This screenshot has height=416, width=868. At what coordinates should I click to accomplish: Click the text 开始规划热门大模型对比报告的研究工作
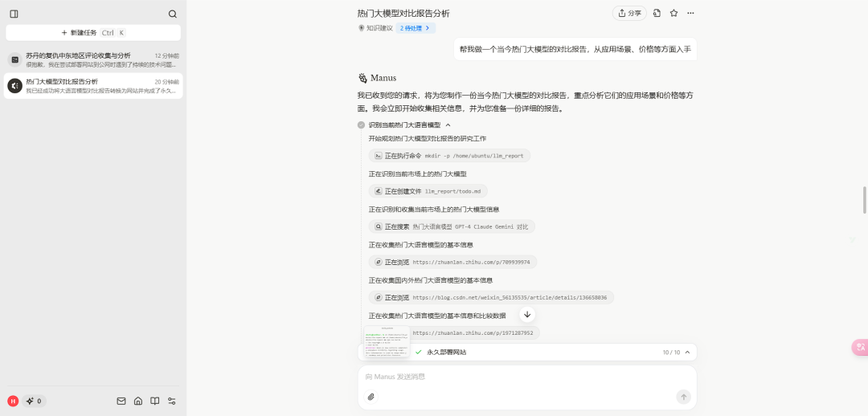pyautogui.click(x=428, y=138)
